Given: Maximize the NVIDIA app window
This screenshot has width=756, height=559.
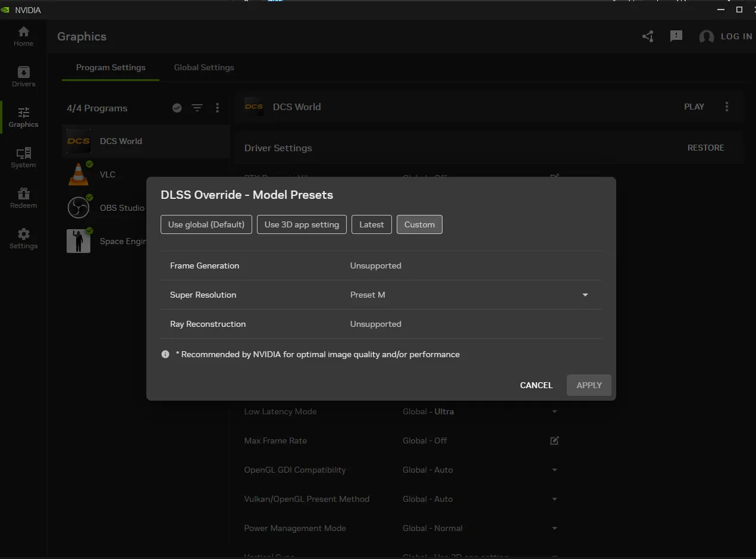Looking at the screenshot, I should 739,10.
